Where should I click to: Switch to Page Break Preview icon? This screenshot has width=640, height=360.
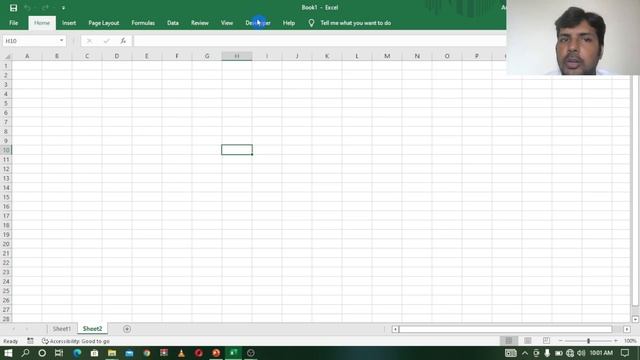(546, 341)
